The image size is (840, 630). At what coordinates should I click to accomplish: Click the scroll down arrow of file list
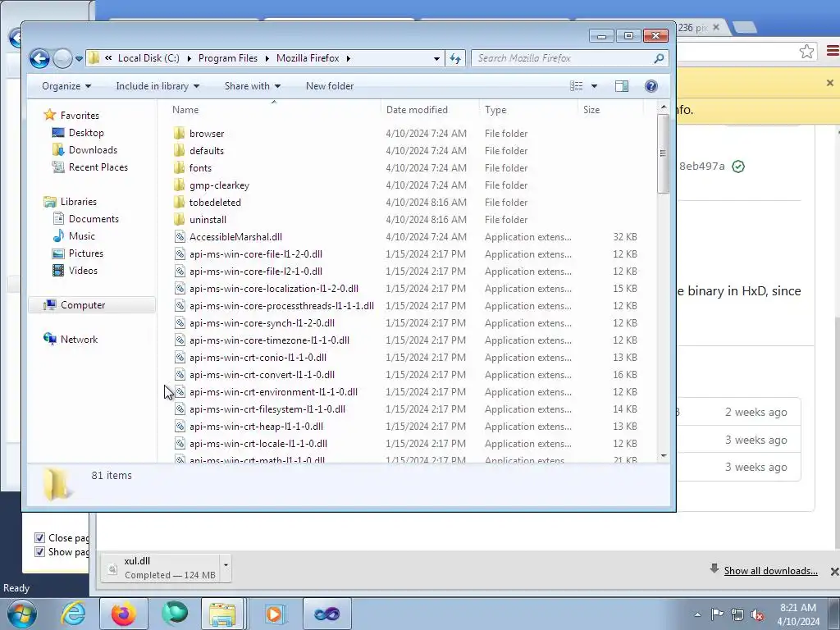[663, 456]
